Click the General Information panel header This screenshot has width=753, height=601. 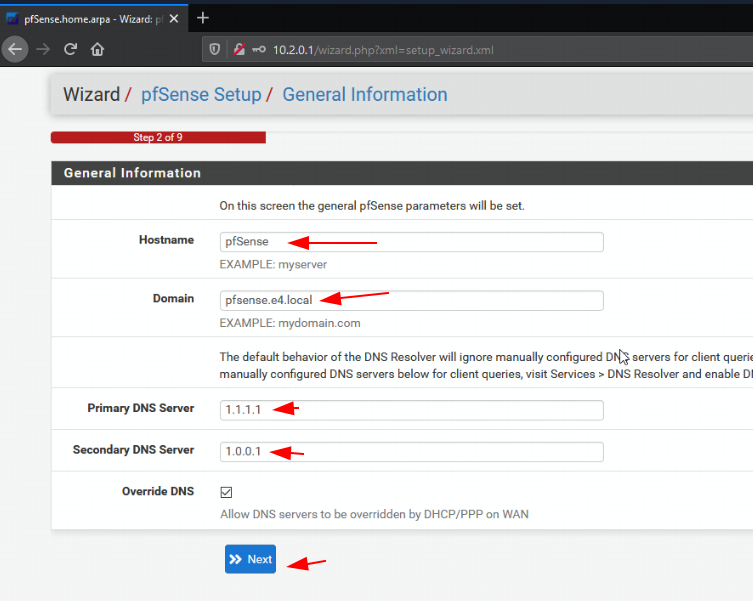coord(402,173)
